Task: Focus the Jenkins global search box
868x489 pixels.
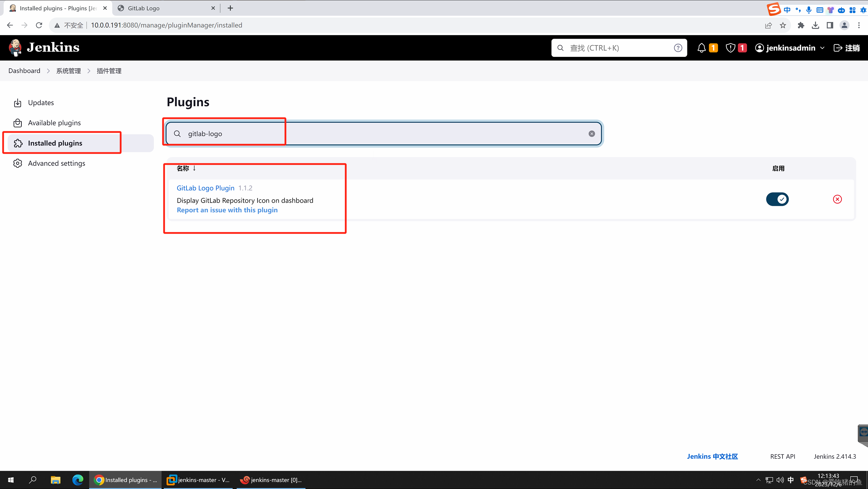Action: click(619, 48)
